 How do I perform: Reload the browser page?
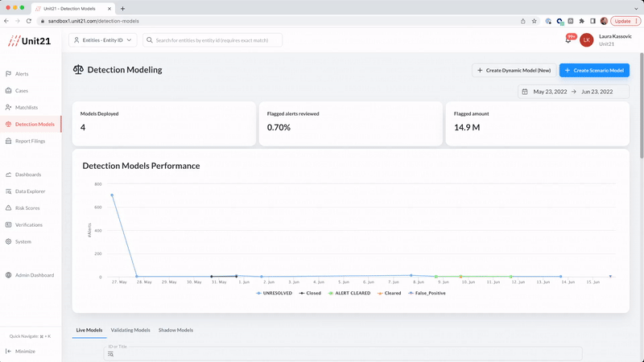click(29, 21)
